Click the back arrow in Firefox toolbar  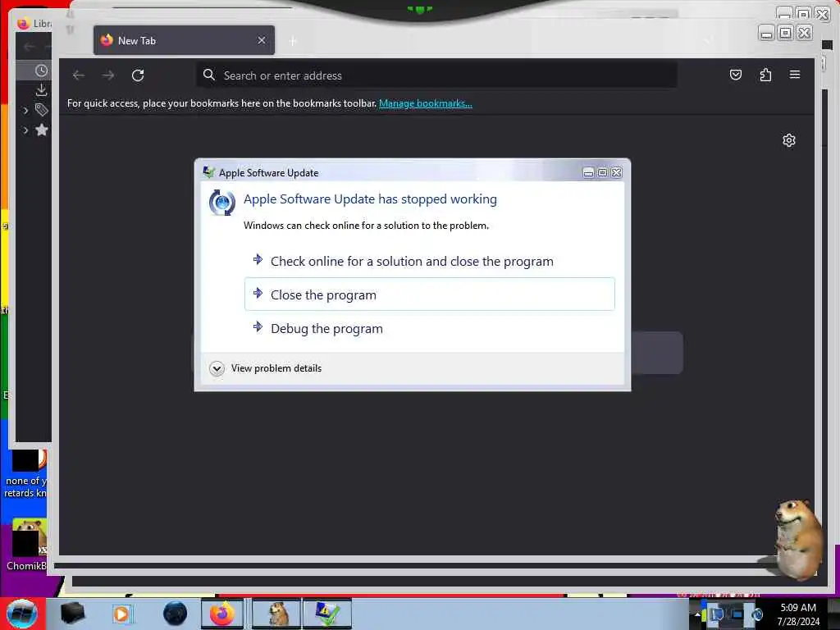click(79, 75)
